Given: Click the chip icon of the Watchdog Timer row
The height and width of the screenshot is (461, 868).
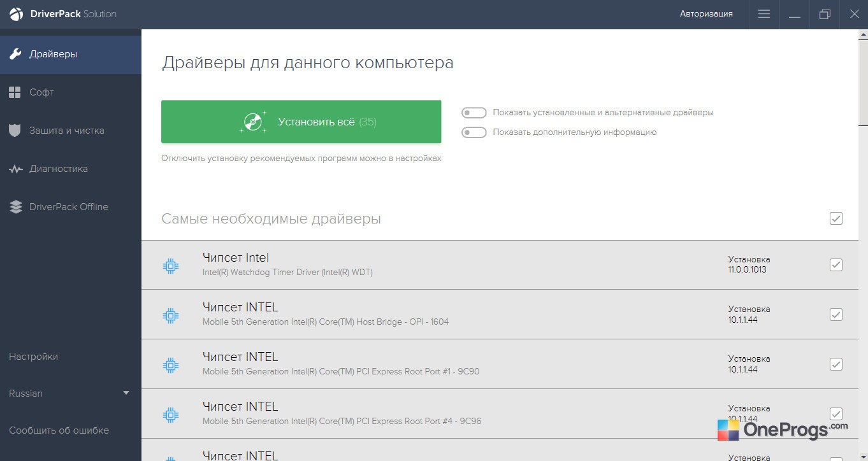Looking at the screenshot, I should 170,266.
